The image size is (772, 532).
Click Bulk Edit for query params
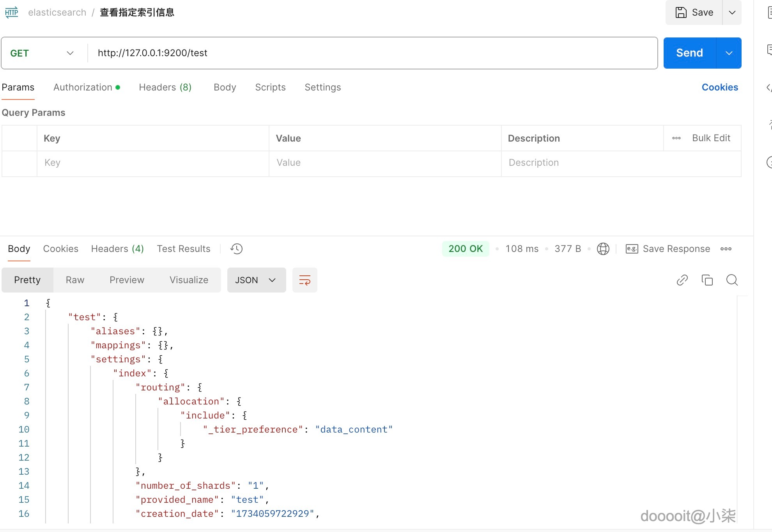pyautogui.click(x=711, y=138)
